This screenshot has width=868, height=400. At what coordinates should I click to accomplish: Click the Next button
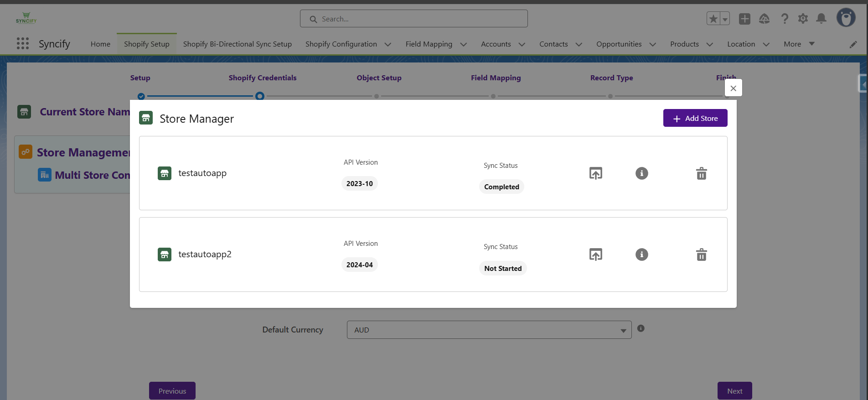tap(735, 391)
